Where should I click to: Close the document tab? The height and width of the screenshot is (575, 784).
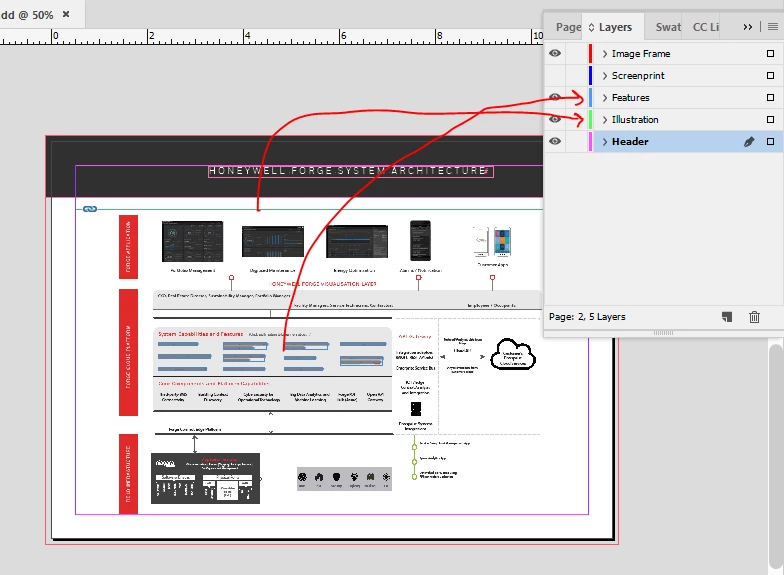[x=66, y=14]
